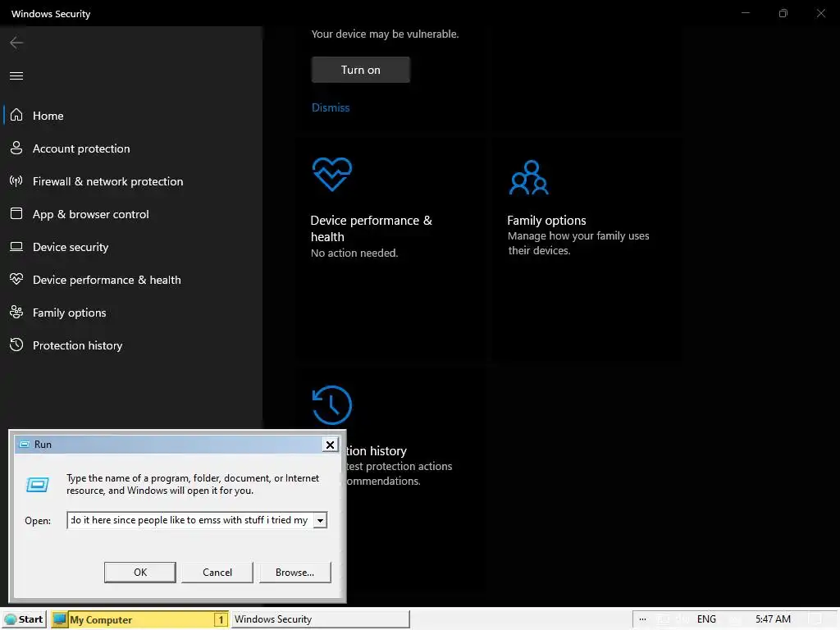The image size is (840, 630).
Task: Click Browse... in Run dialog
Action: pos(294,572)
